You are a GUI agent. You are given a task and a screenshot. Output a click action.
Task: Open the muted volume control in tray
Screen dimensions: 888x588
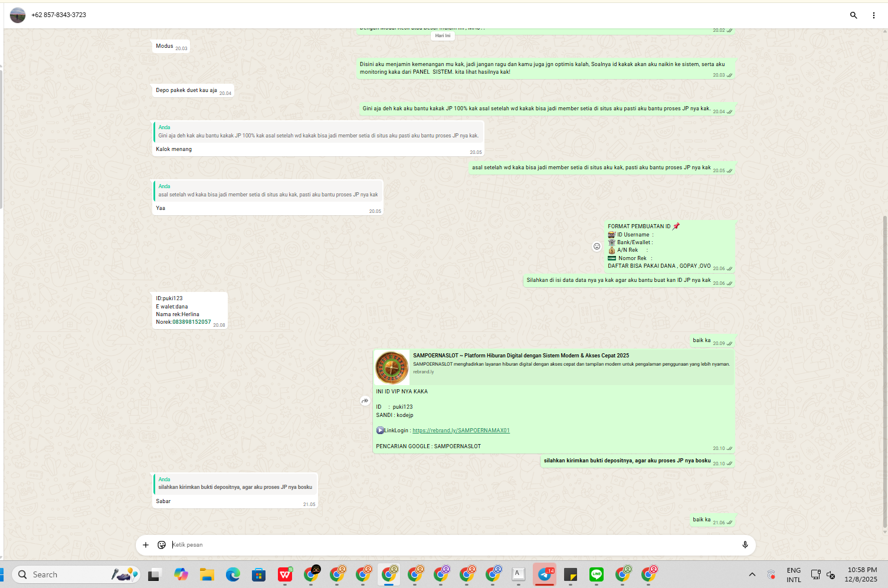click(x=831, y=574)
